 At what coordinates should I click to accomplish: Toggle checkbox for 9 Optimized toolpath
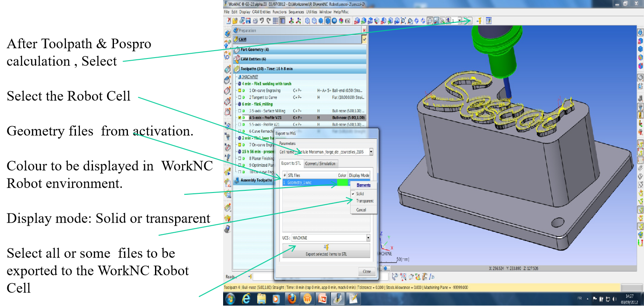click(239, 165)
